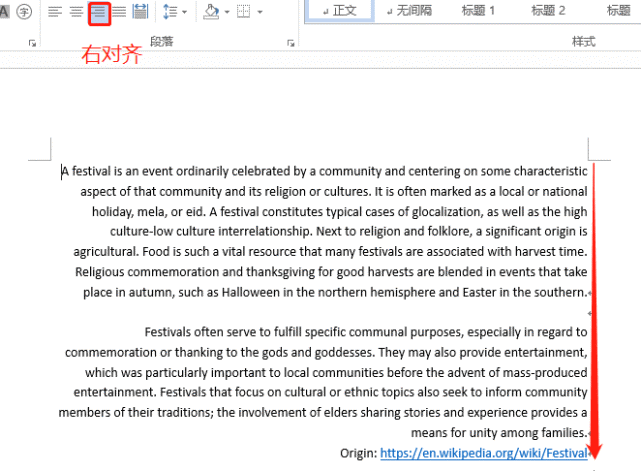The image size is (641, 471).
Task: Click the 段落 group label
Action: 162,41
